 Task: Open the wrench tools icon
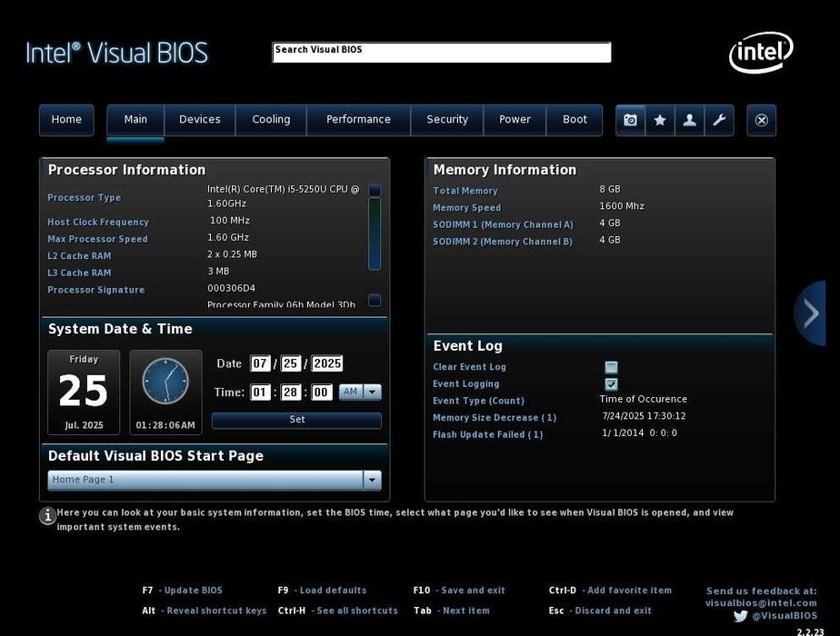pyautogui.click(x=719, y=120)
